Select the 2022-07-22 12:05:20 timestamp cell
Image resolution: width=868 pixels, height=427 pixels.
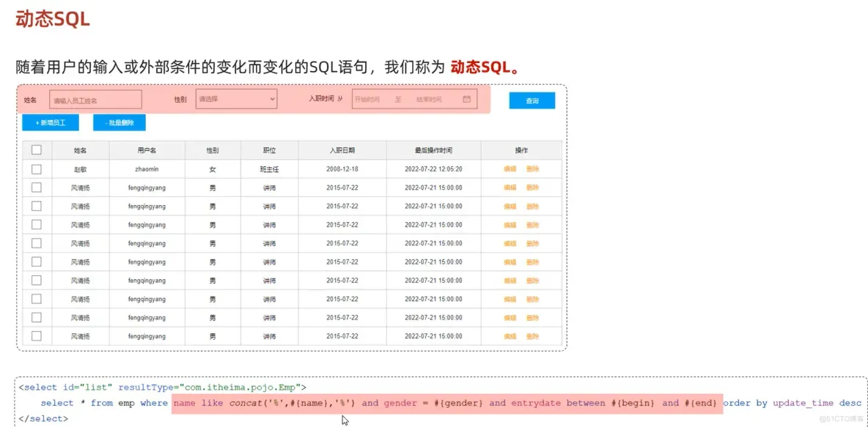click(x=433, y=169)
